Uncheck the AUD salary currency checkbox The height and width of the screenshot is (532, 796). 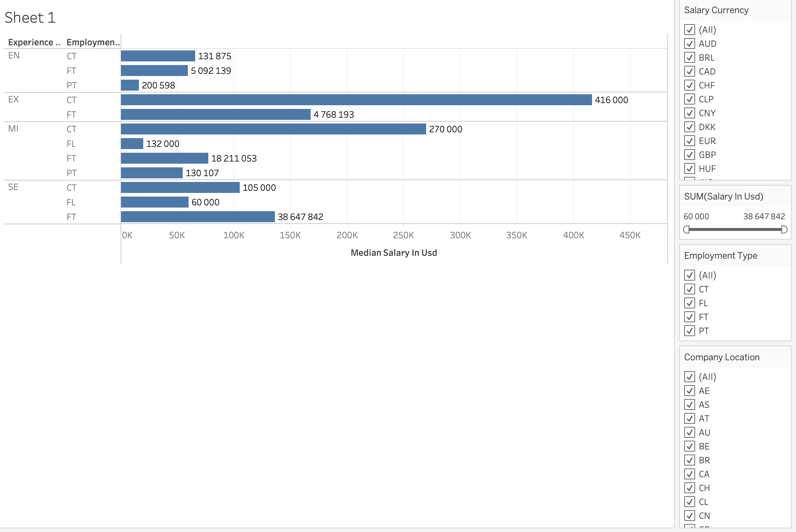690,44
